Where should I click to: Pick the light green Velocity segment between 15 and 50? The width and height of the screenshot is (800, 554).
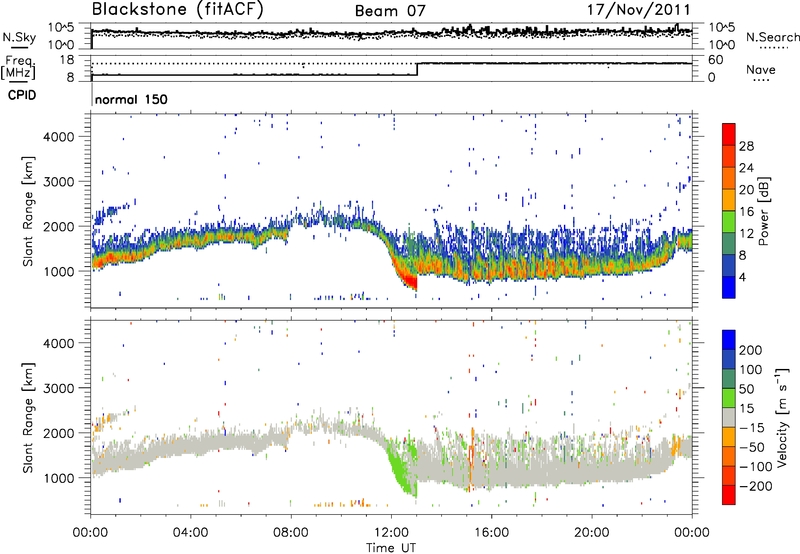(729, 398)
